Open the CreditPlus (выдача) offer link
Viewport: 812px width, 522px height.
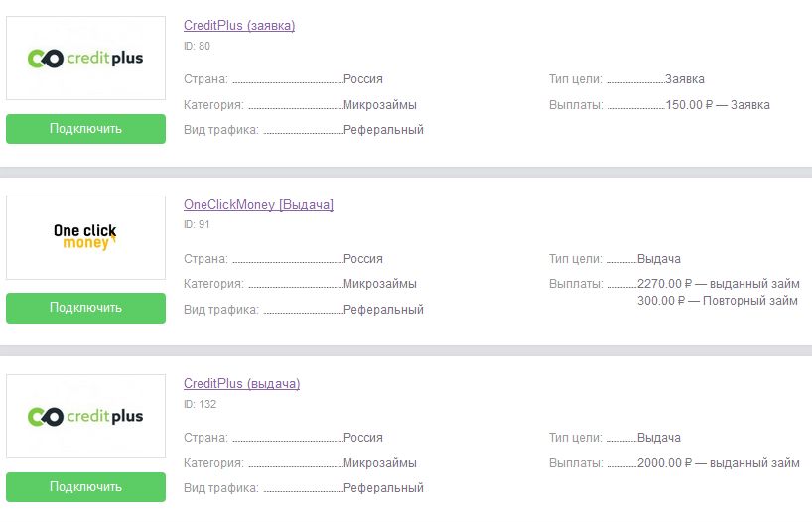(242, 384)
